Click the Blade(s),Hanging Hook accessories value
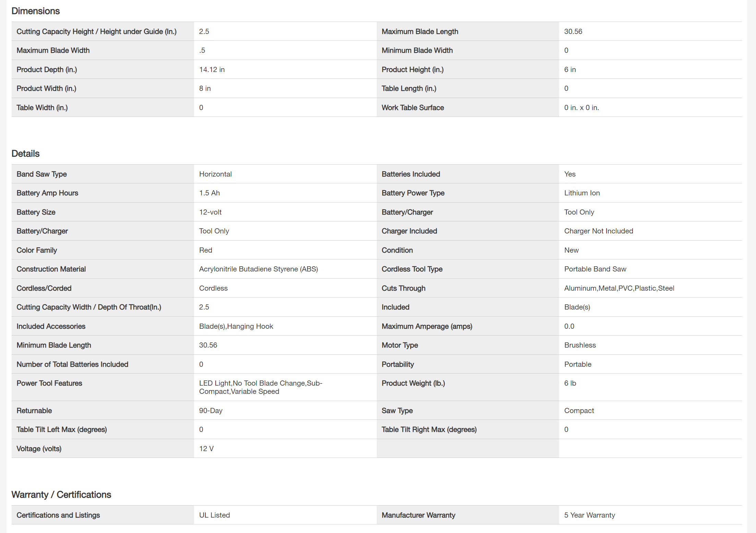This screenshot has height=533, width=756. tap(236, 326)
